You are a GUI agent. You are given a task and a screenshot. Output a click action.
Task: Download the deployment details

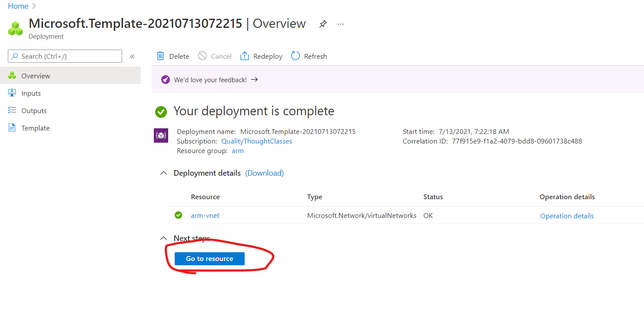tap(265, 173)
